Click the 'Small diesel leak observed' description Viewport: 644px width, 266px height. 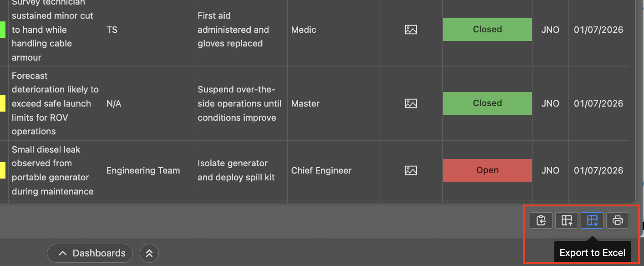[x=53, y=170]
